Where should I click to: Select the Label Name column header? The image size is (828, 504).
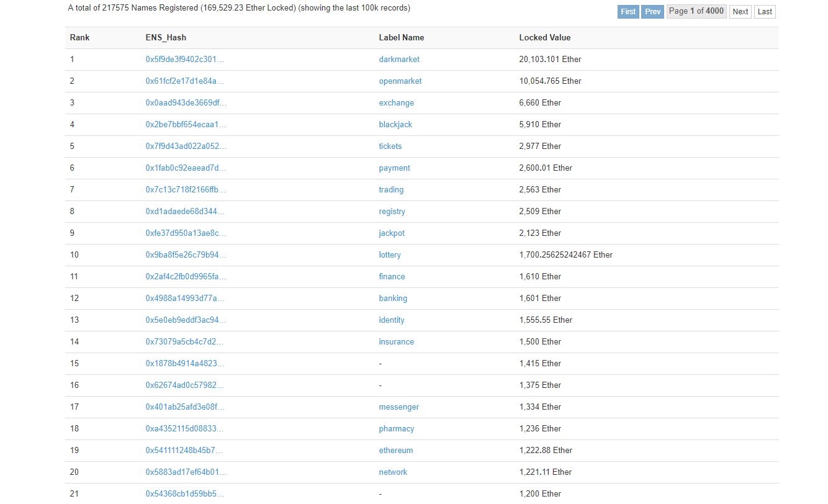(x=402, y=38)
